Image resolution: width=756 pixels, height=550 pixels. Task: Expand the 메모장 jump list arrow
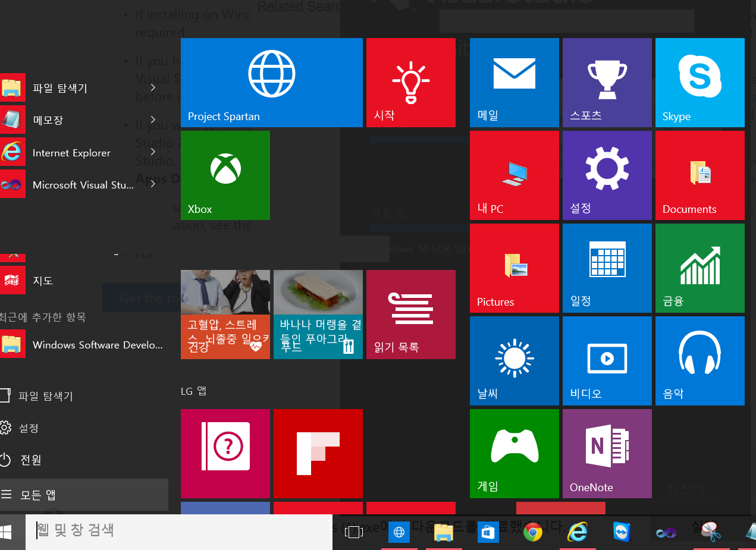click(153, 120)
